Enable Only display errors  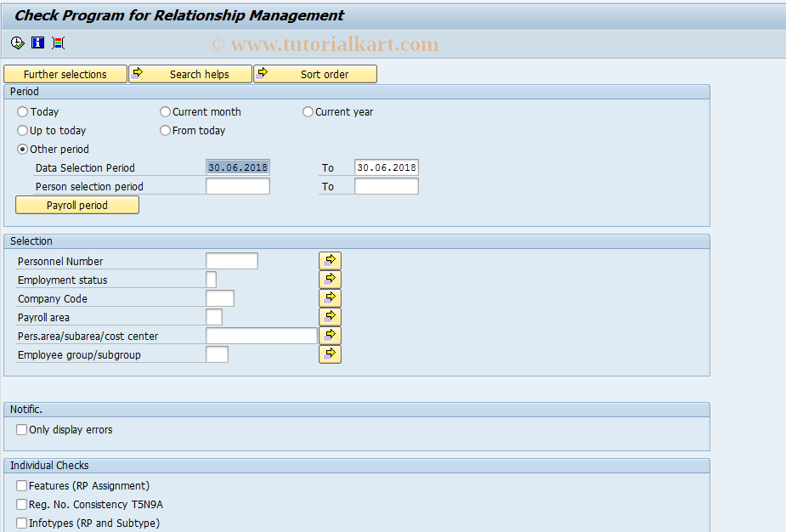pos(21,429)
